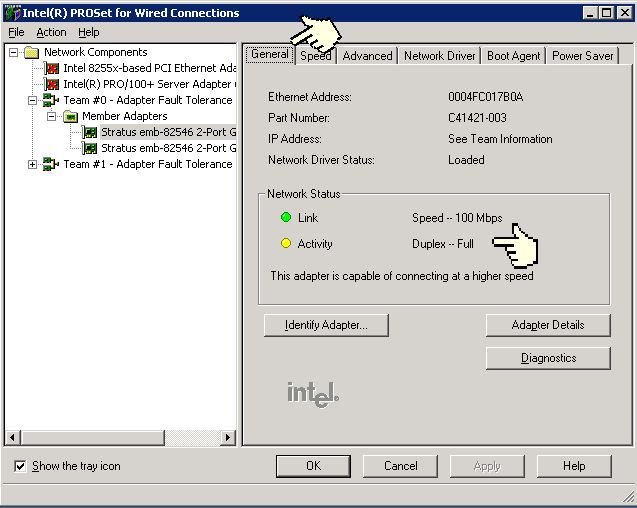Select Team #0 - Adapter Fault Tolerance
The width and height of the screenshot is (637, 508).
click(148, 100)
